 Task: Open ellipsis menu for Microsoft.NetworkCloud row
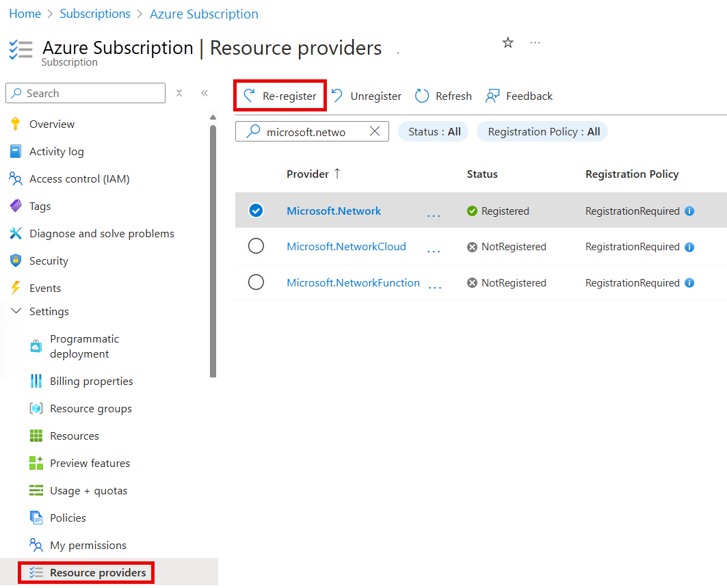tap(434, 251)
